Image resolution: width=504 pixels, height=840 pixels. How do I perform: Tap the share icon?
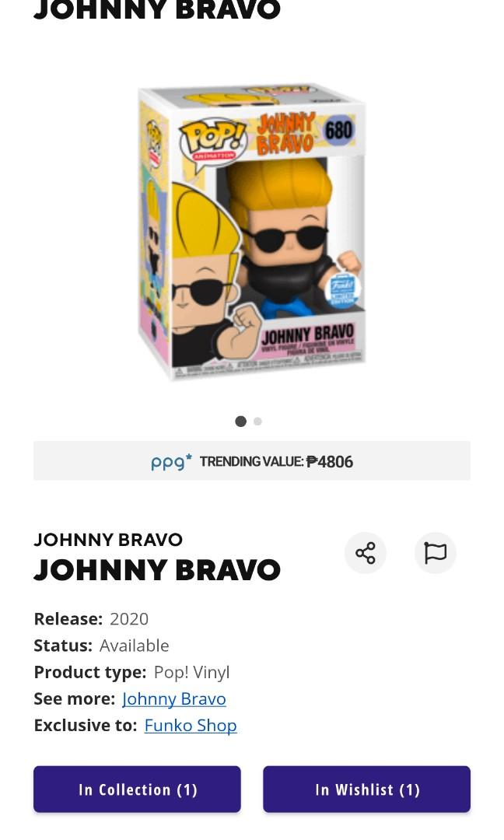click(x=366, y=553)
